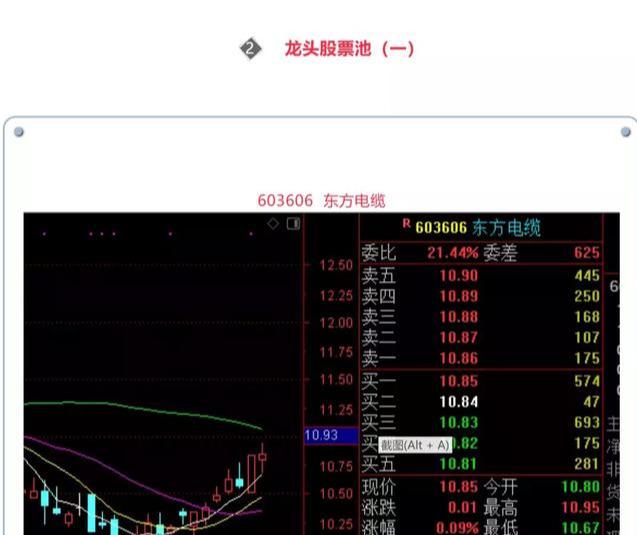Click the 603606 东方电缆 caption above chart
The height and width of the screenshot is (535, 637).
pos(321,201)
